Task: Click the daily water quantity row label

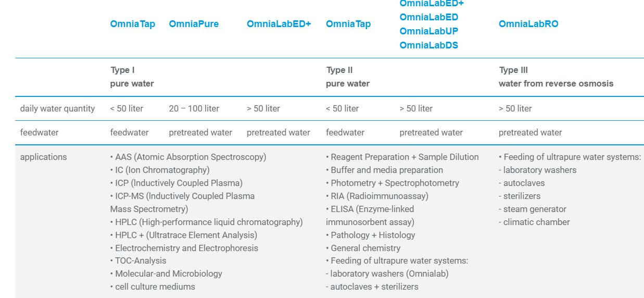Action: point(57,108)
